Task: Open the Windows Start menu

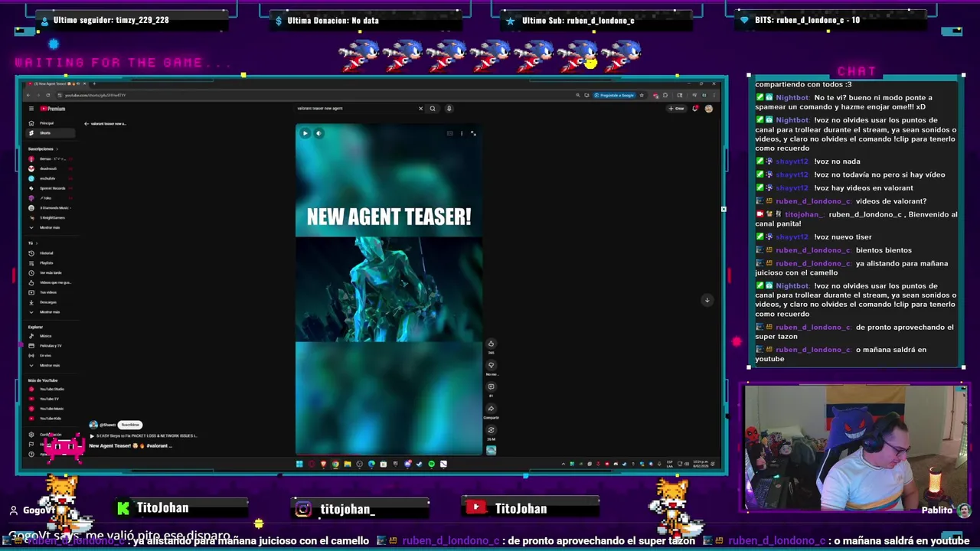Action: pyautogui.click(x=299, y=464)
